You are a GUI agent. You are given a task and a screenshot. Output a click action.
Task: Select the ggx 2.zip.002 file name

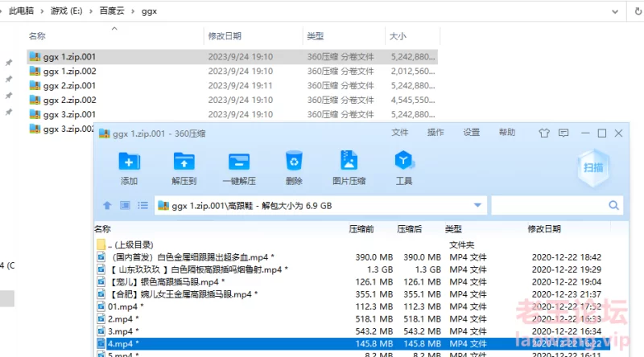69,100
